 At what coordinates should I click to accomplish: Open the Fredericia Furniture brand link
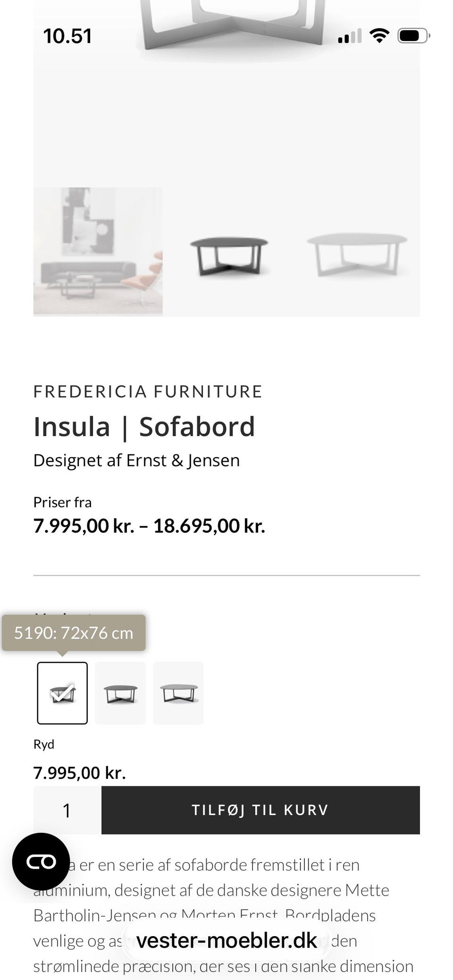pyautogui.click(x=148, y=391)
